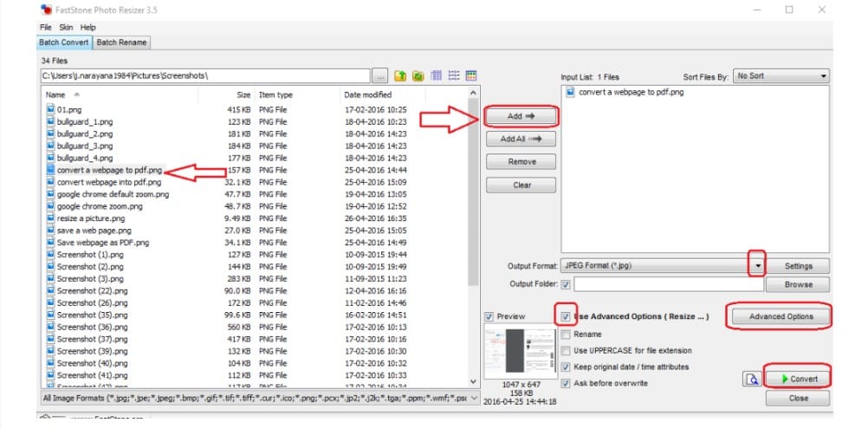Uncheck Ask before overwrite
Viewport: 868px width, 429px height.
click(565, 383)
